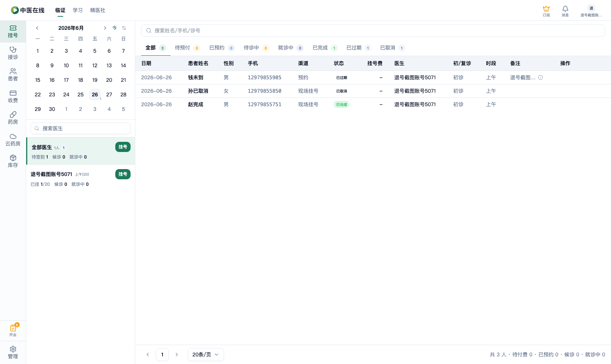Go to next month in calendar
This screenshot has width=611, height=364.
click(x=105, y=28)
